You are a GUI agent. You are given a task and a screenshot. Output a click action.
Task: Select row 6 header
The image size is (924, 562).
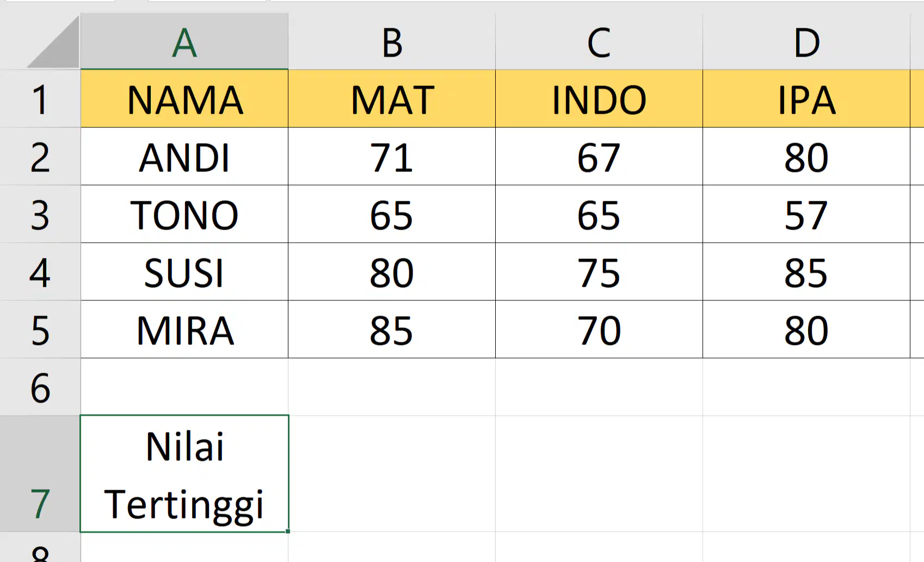tap(40, 387)
